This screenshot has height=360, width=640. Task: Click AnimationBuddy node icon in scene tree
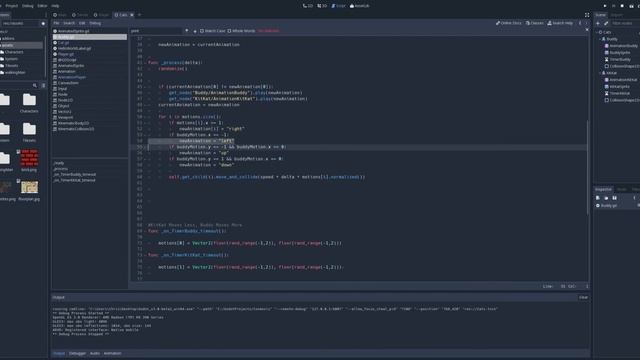pyautogui.click(x=607, y=46)
